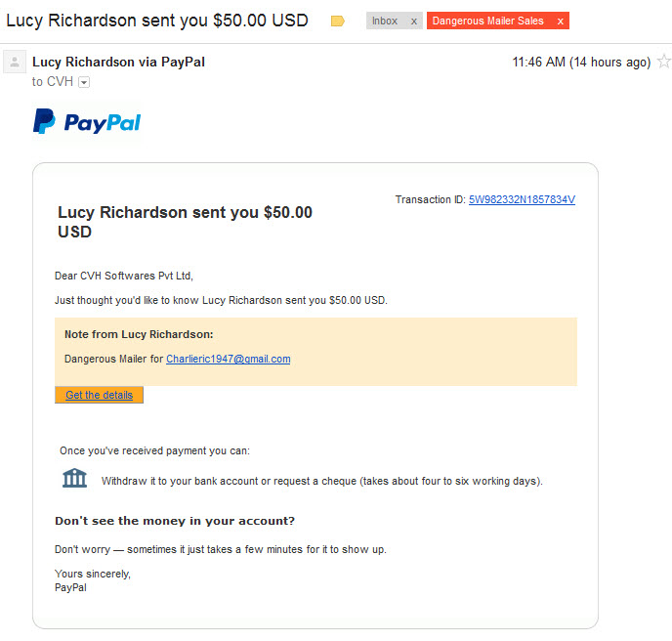
Task: Click the email subject line heading
Action: 157,21
